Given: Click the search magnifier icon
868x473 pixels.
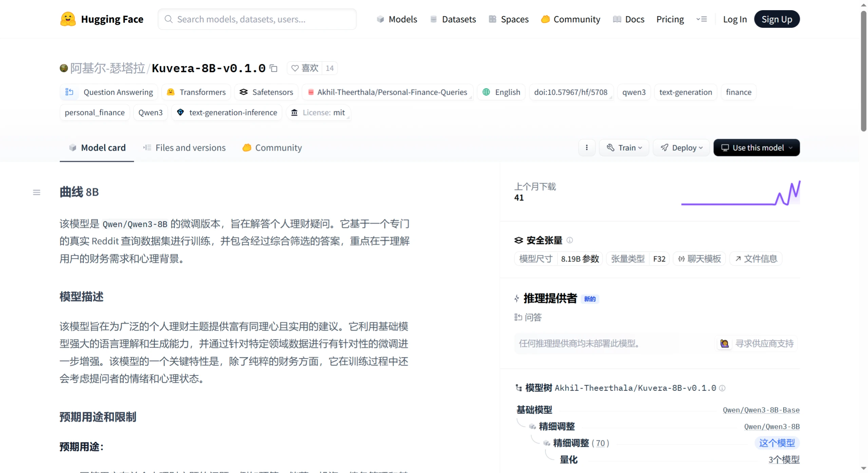Looking at the screenshot, I should (168, 19).
